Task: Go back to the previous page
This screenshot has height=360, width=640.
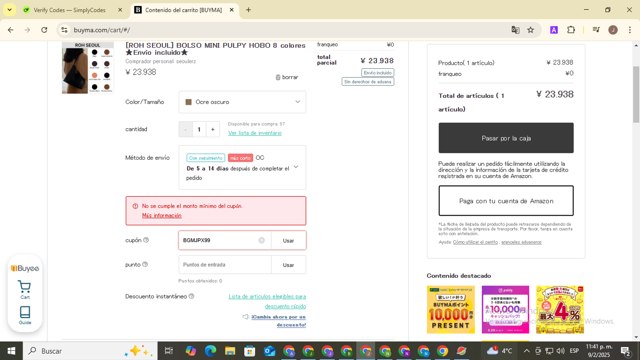Action: tap(11, 30)
